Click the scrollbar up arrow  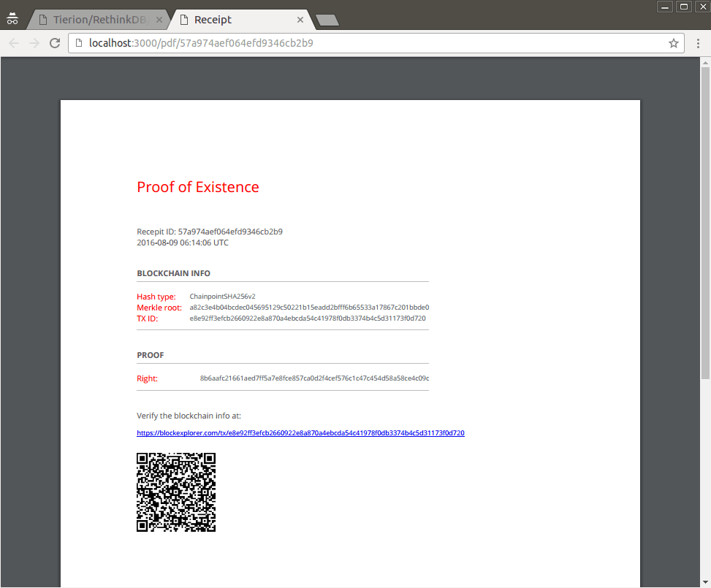tap(704, 63)
